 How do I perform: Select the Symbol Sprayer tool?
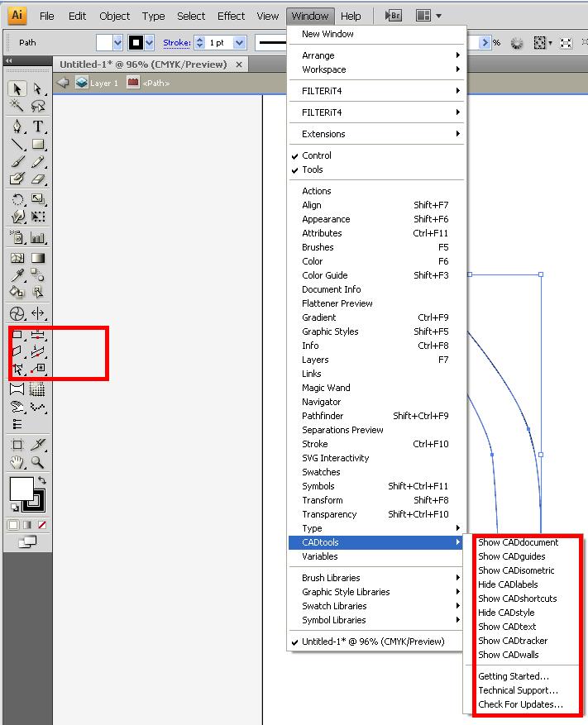click(x=17, y=237)
